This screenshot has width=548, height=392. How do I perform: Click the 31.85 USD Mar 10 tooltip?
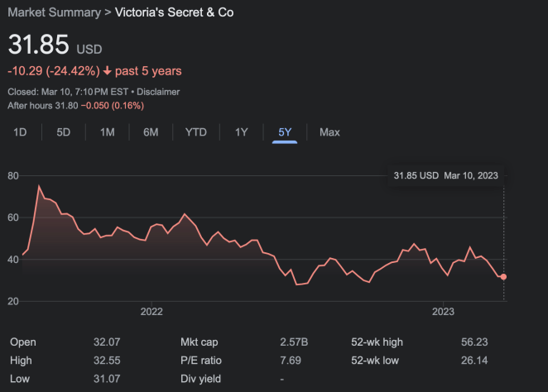pos(445,175)
